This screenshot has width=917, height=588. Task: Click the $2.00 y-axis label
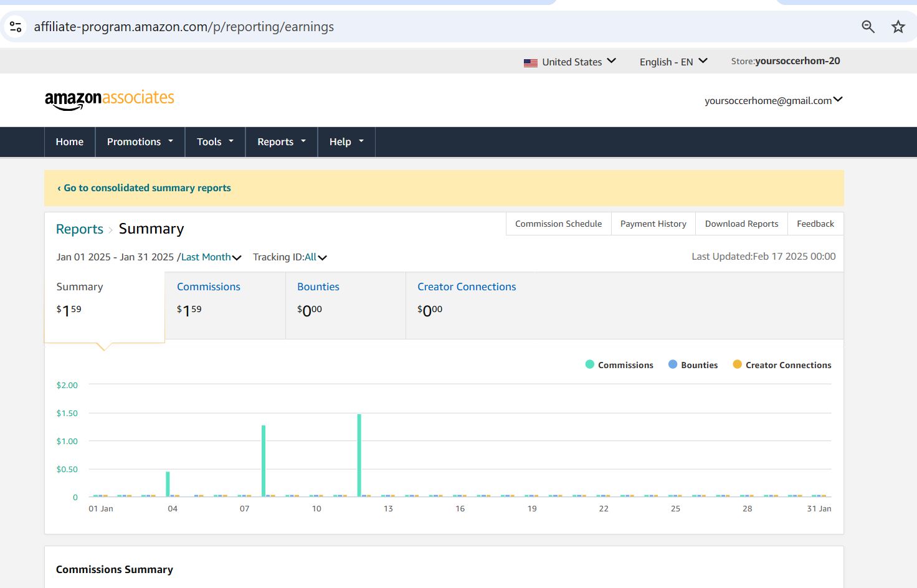pos(67,385)
